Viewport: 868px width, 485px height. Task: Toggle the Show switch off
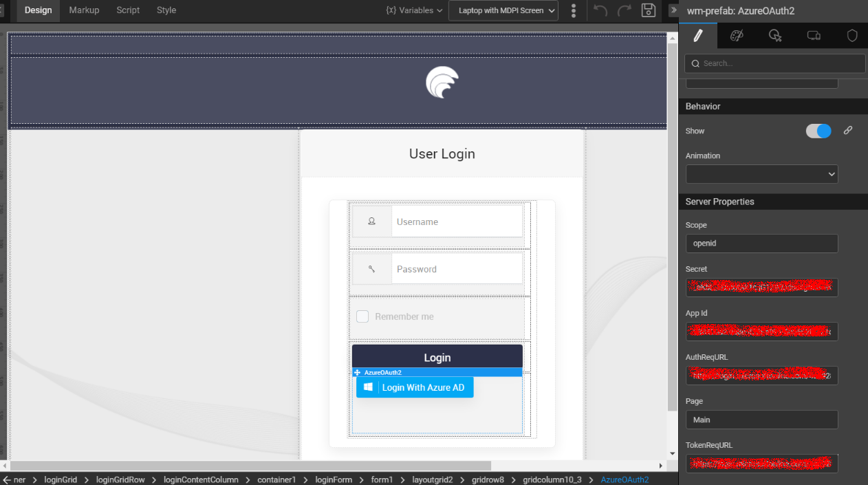coord(818,131)
